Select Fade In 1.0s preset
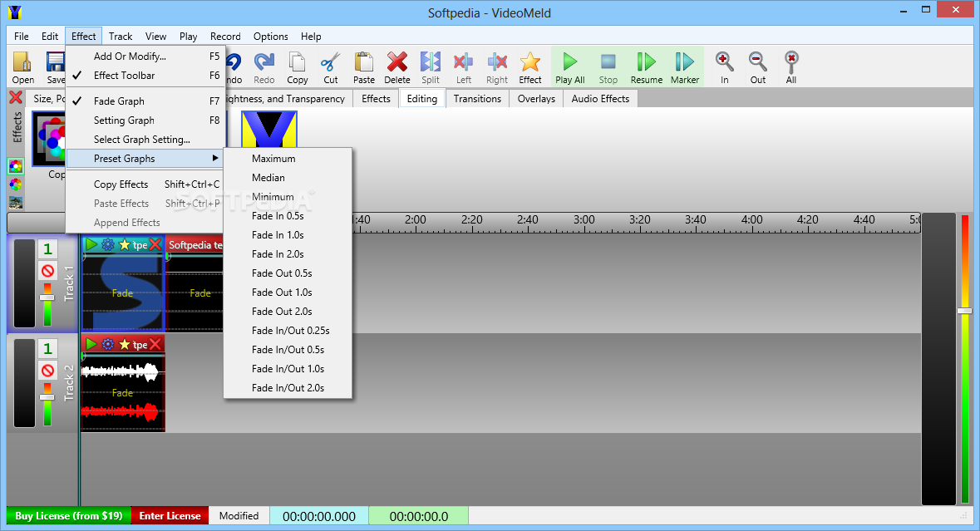 [288, 235]
